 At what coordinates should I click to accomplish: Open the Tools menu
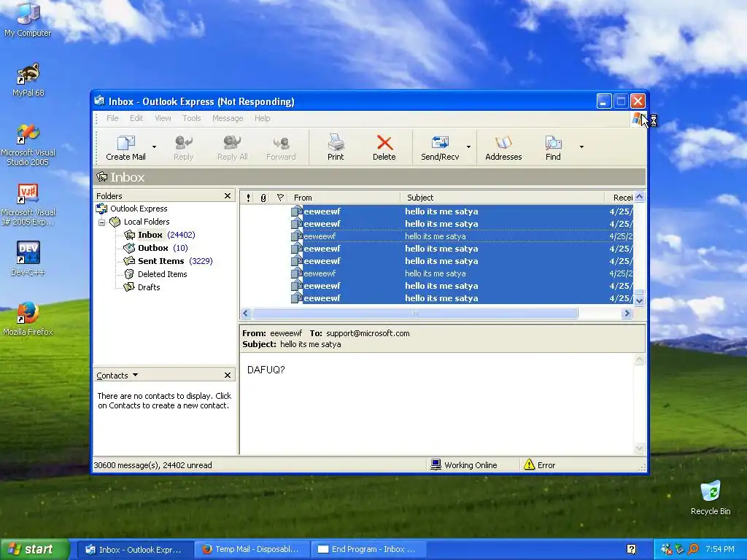point(192,118)
